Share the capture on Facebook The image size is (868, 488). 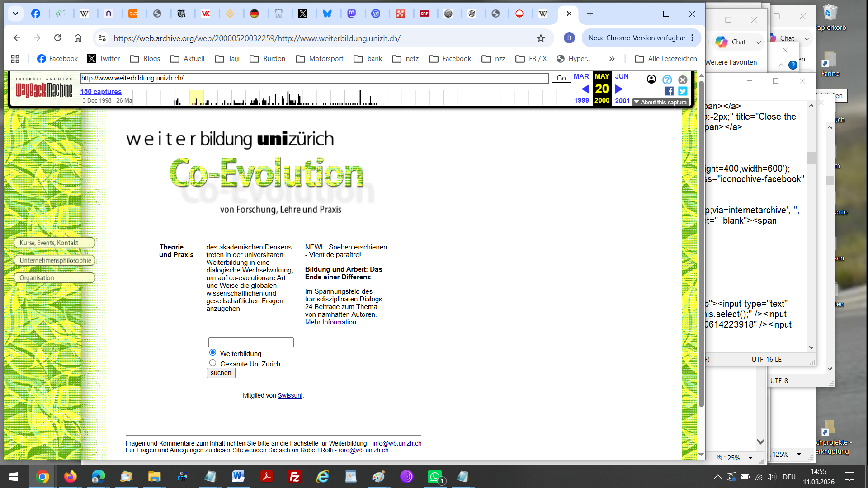click(669, 91)
